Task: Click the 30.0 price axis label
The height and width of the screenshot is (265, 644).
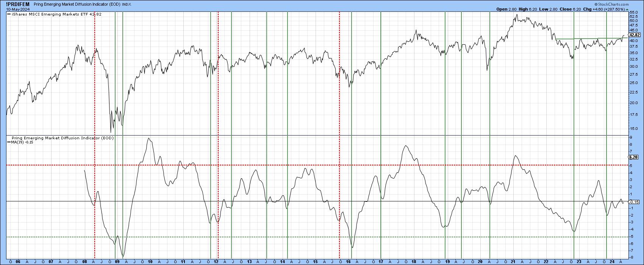Action: [633, 66]
